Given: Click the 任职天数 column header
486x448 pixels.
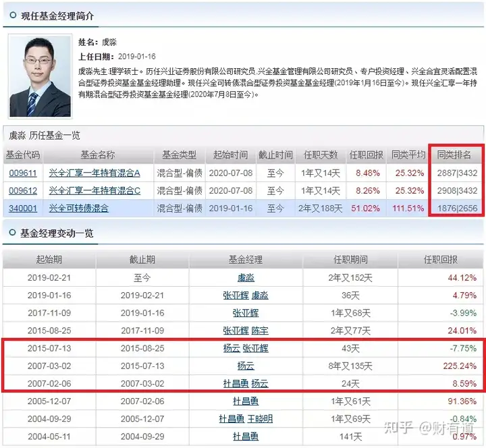Looking at the screenshot, I should coord(321,155).
